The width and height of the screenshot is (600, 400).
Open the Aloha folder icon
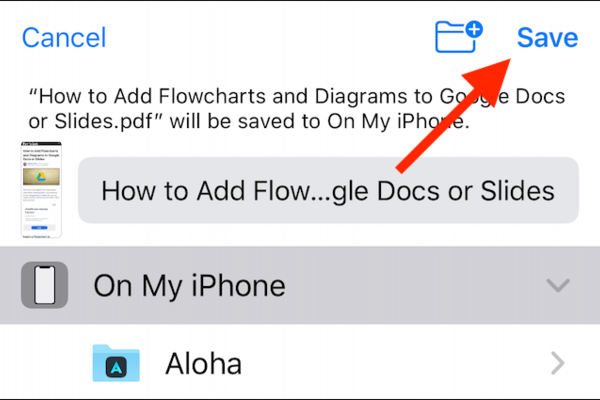[116, 363]
